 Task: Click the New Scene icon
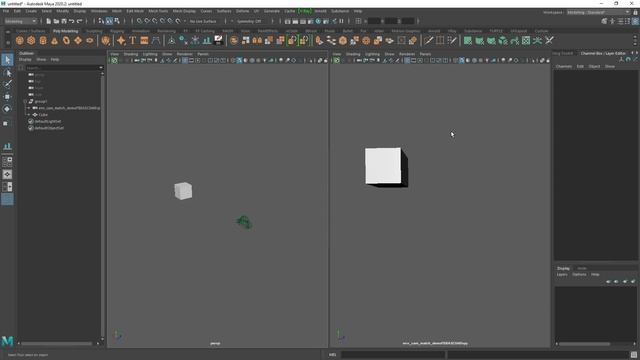click(49, 21)
